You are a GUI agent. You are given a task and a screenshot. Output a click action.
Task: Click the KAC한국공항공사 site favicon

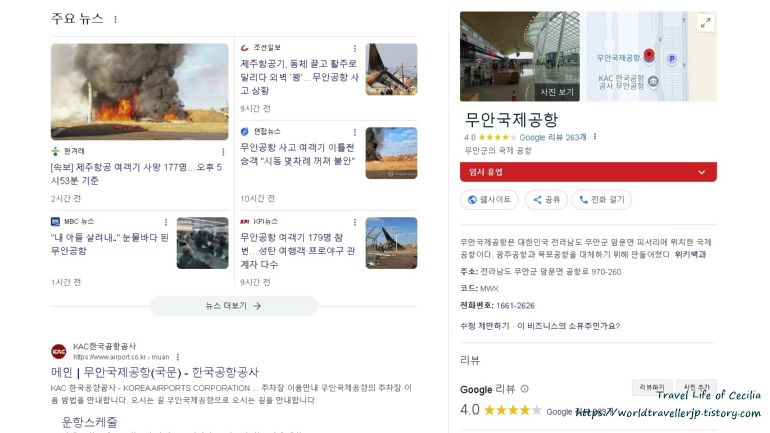(x=59, y=352)
